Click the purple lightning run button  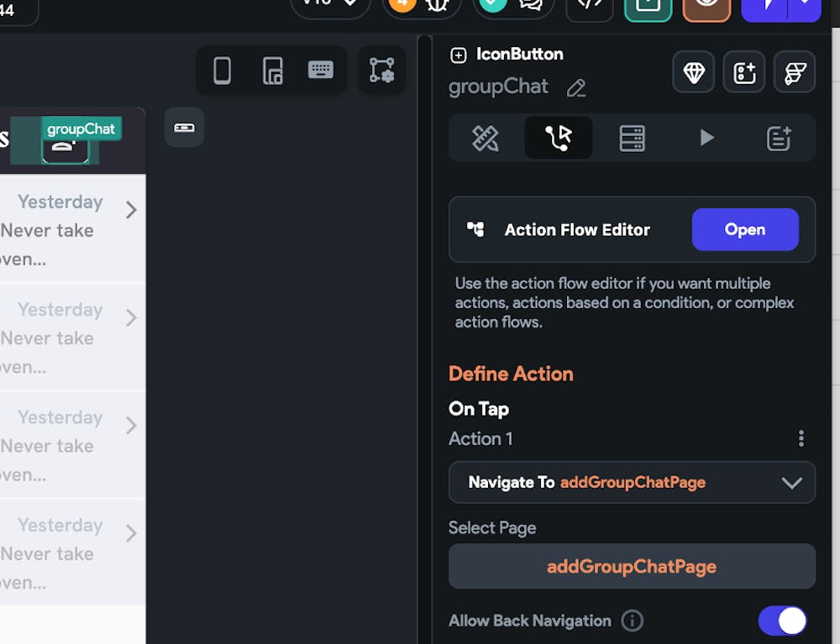767,5
